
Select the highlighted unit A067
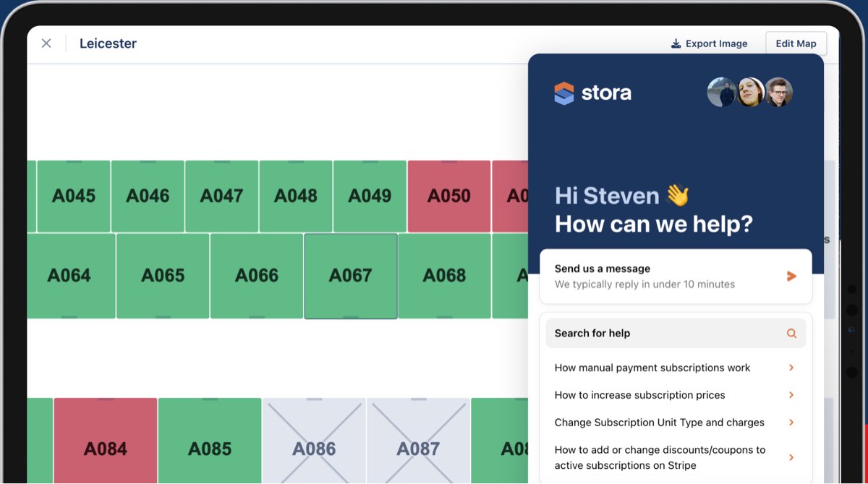(351, 276)
